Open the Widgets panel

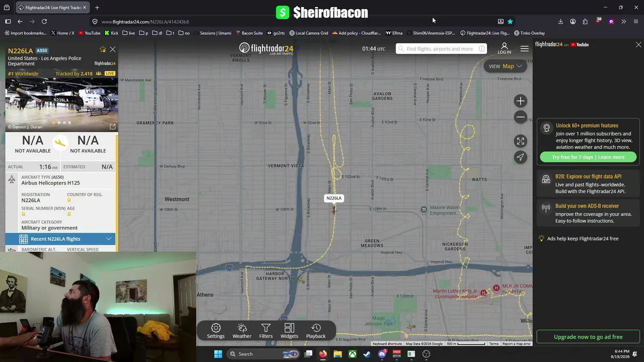(289, 331)
